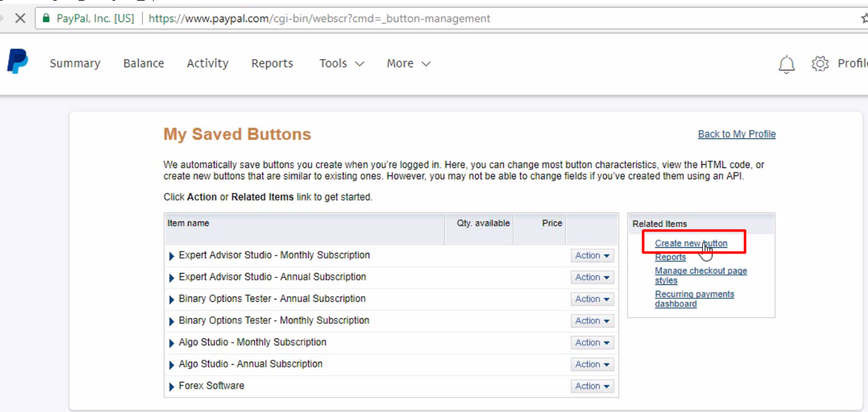868x412 pixels.
Task: Open Action dropdown for Algo Studio Monthly
Action: [x=593, y=343]
